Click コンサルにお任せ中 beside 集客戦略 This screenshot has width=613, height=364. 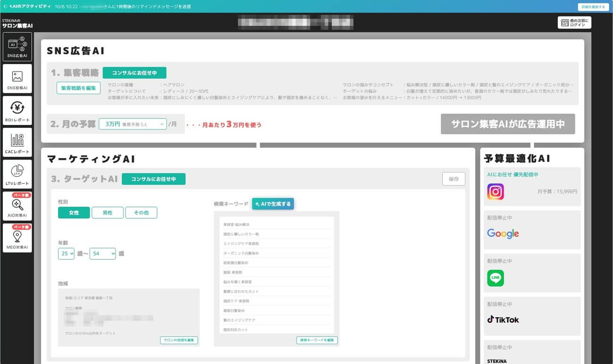(134, 73)
